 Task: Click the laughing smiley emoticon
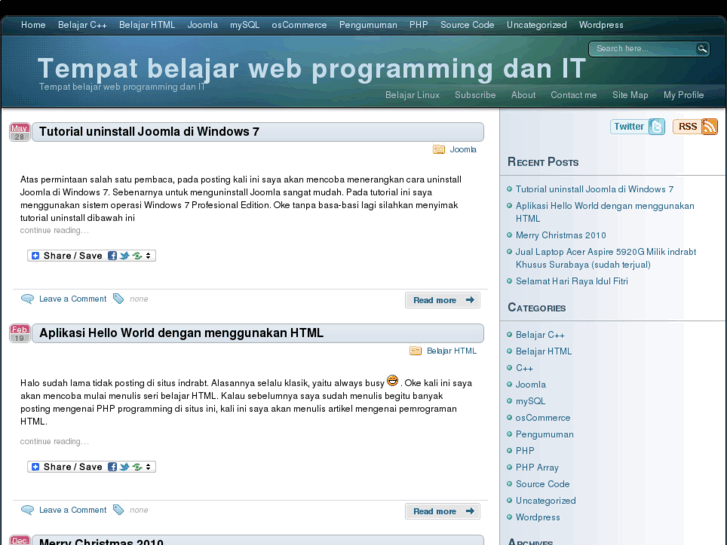392,380
